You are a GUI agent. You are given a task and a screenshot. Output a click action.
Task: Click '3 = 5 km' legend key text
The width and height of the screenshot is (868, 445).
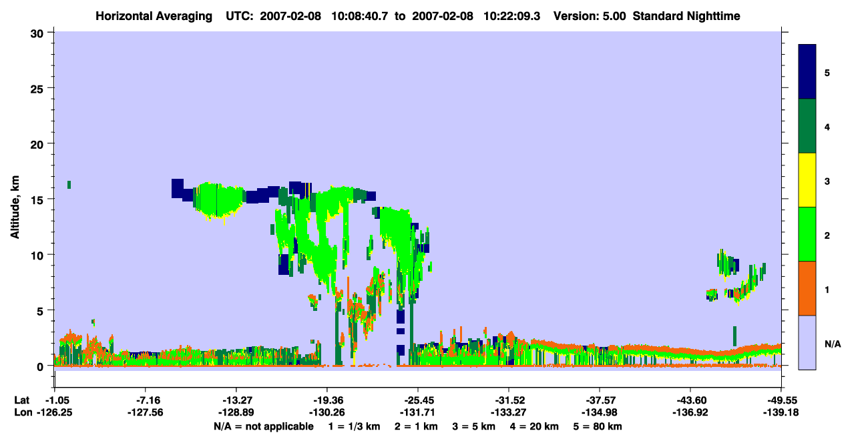[473, 426]
